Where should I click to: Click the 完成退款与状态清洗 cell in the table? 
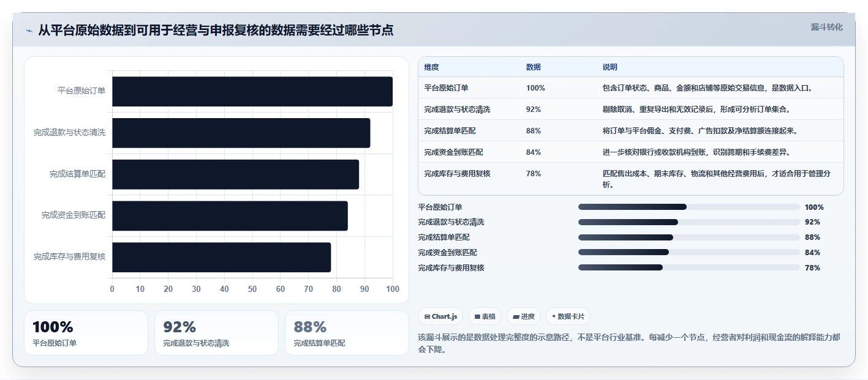[457, 110]
